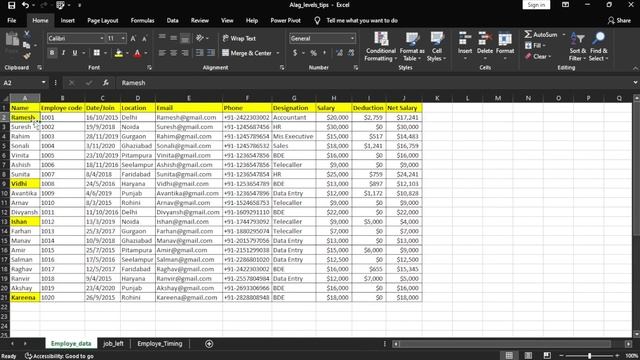Undo the last action
The width and height of the screenshot is (640, 360).
tap(25, 5)
